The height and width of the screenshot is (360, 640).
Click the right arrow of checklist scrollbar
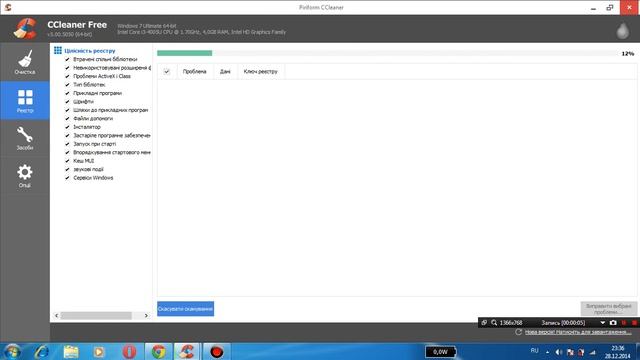(146, 316)
